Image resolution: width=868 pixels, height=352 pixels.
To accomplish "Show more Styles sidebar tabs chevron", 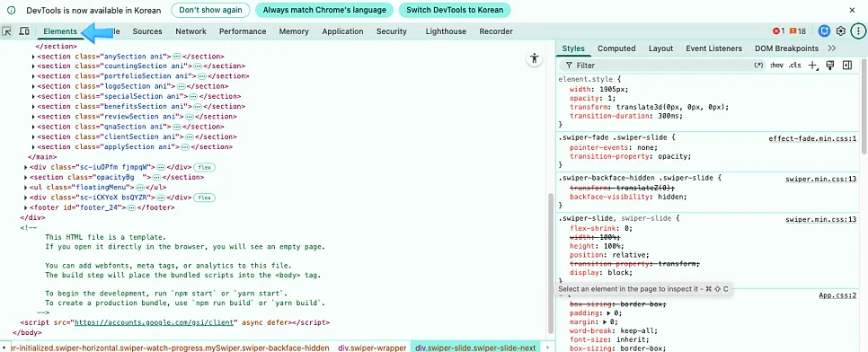I will tap(831, 48).
